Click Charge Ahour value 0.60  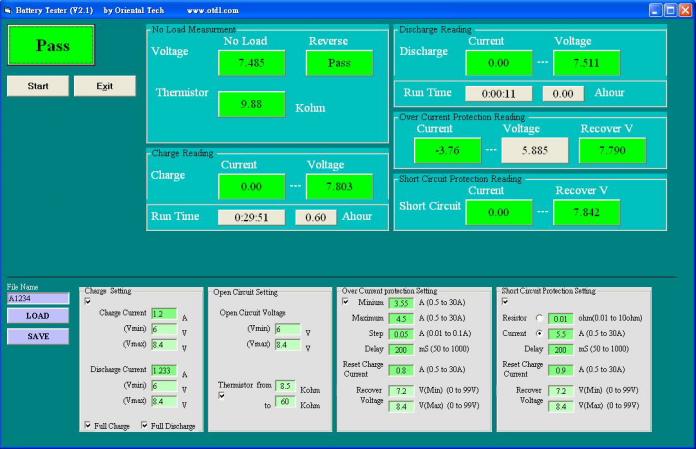coord(316,217)
